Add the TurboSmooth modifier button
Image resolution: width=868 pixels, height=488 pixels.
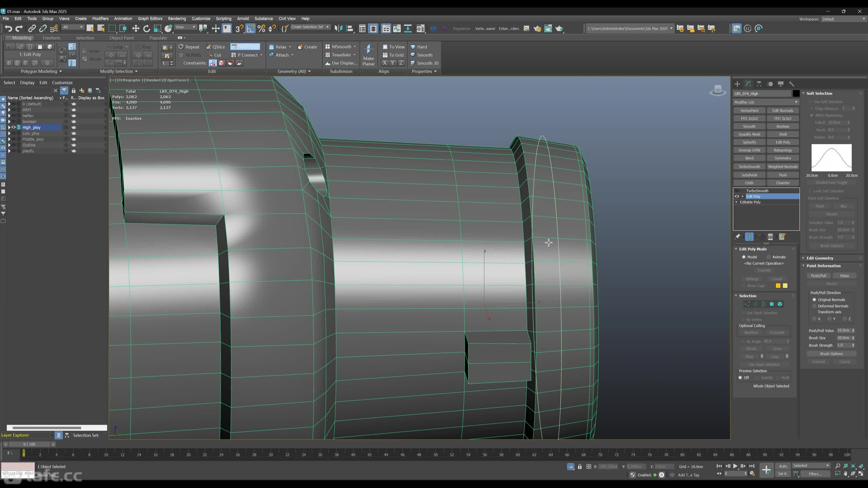click(x=749, y=166)
